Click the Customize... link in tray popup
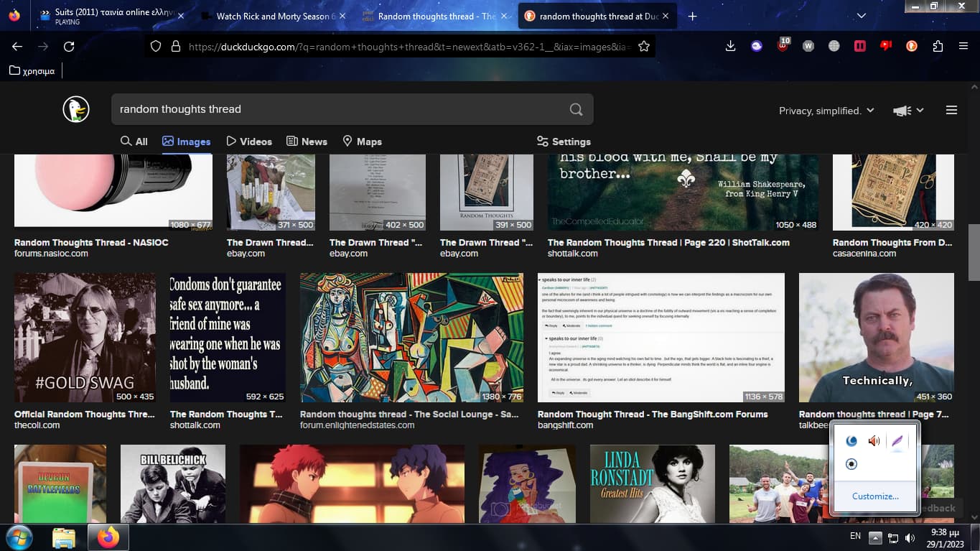980x551 pixels. [x=874, y=496]
